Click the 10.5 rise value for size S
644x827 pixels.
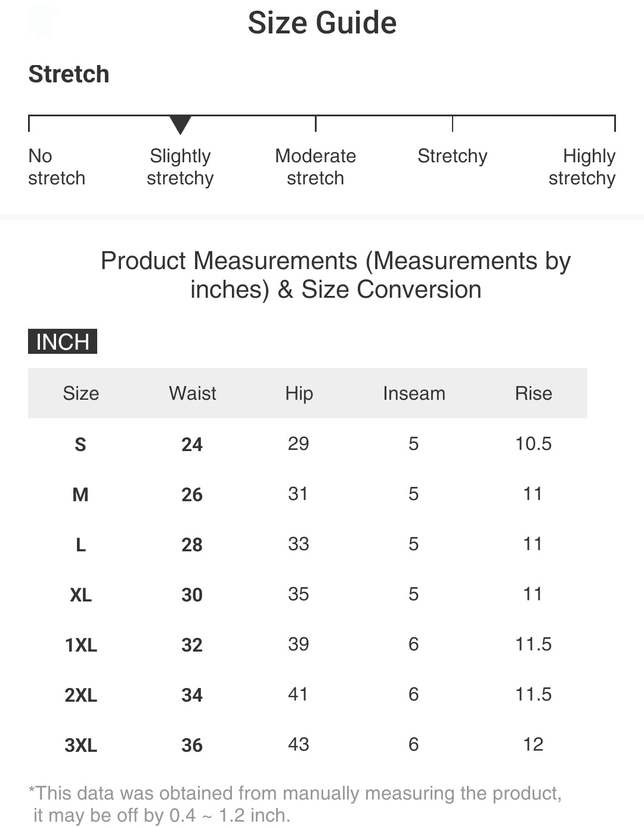(x=533, y=444)
